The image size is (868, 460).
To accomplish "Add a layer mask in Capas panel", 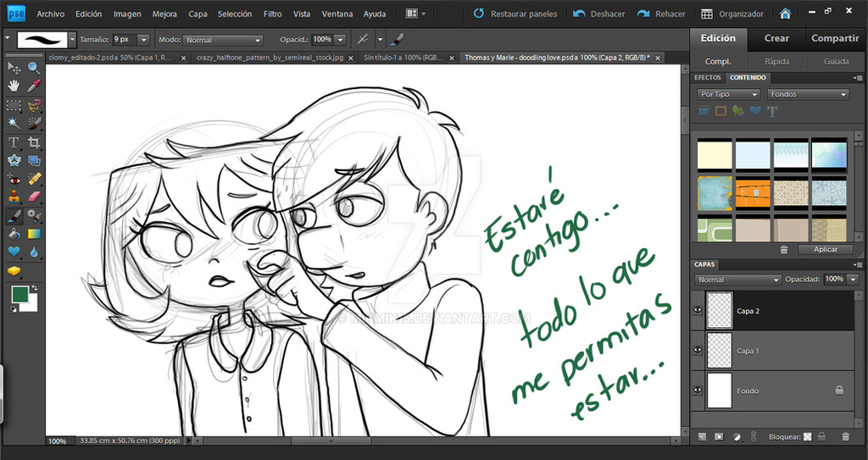I will 719,437.
